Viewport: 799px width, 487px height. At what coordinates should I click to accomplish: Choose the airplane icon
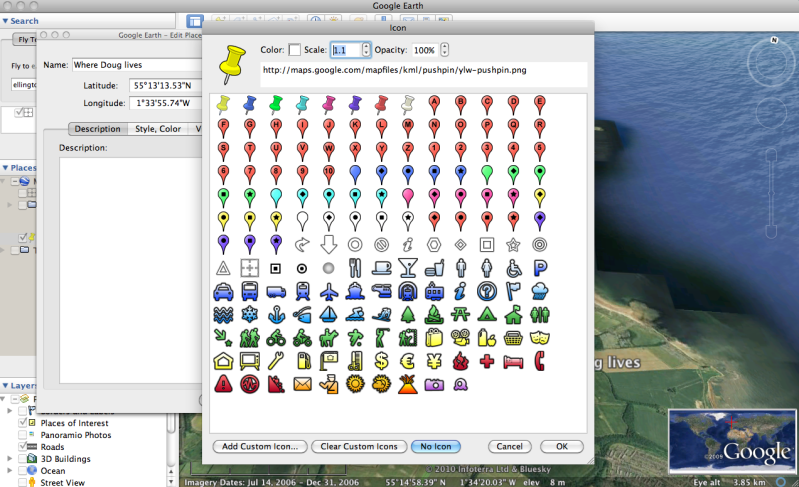tap(329, 291)
